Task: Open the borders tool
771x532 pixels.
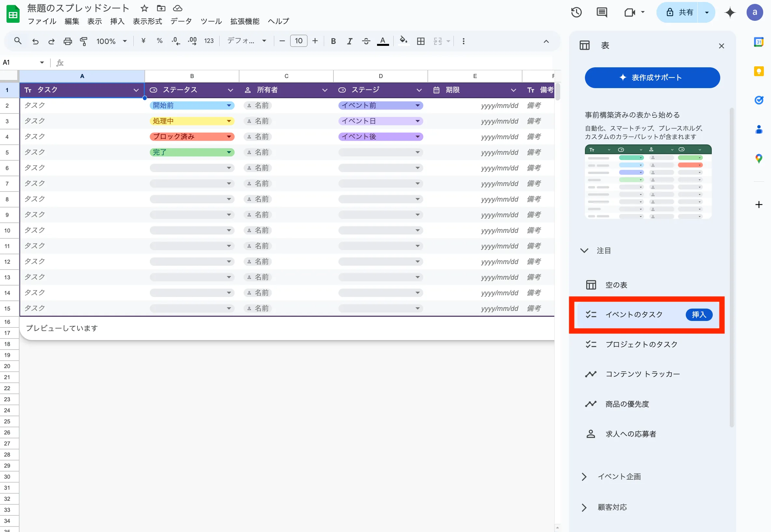Action: (x=421, y=41)
